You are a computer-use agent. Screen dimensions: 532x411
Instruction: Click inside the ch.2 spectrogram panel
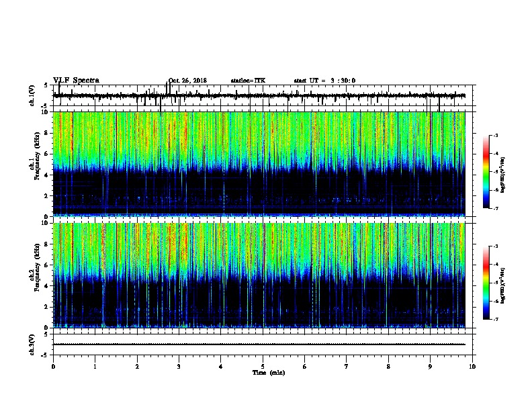tap(263, 275)
